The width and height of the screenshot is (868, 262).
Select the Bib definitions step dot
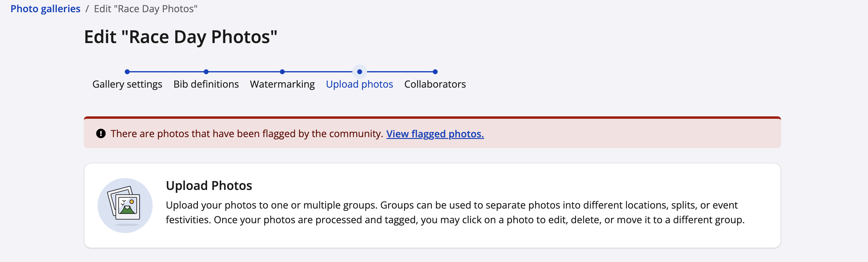coord(206,72)
